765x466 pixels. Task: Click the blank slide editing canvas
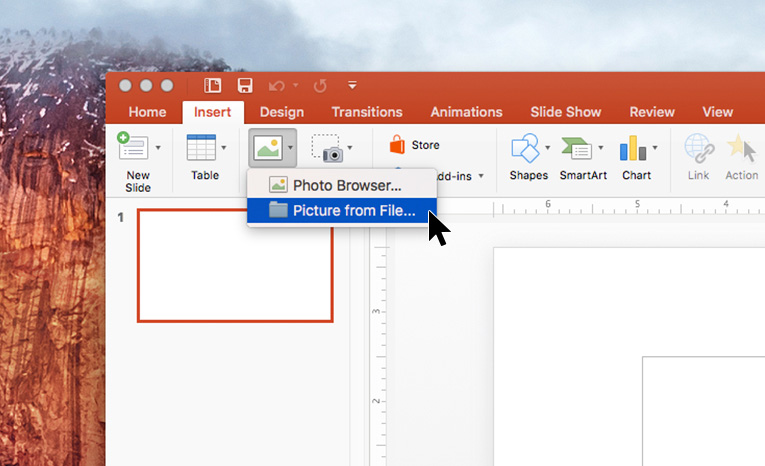[629, 357]
